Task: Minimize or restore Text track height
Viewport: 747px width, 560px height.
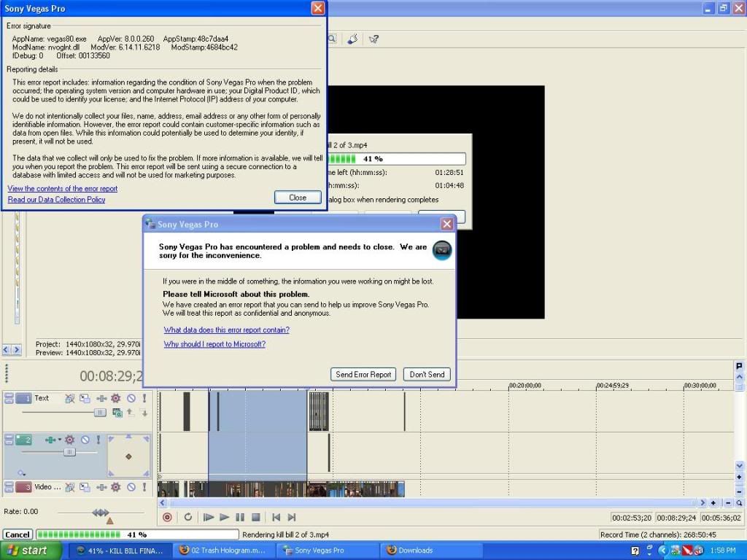Action: (9, 398)
